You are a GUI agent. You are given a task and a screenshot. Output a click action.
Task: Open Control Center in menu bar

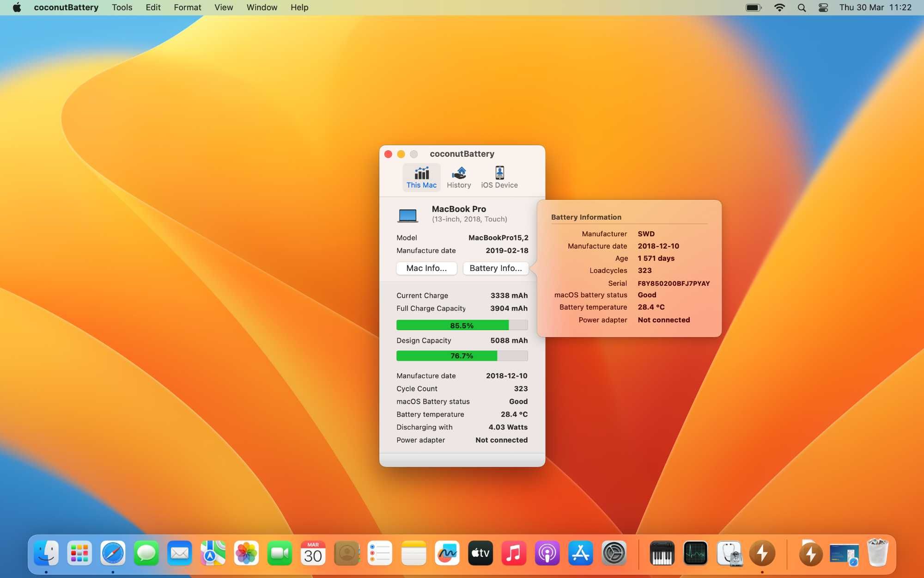(823, 7)
